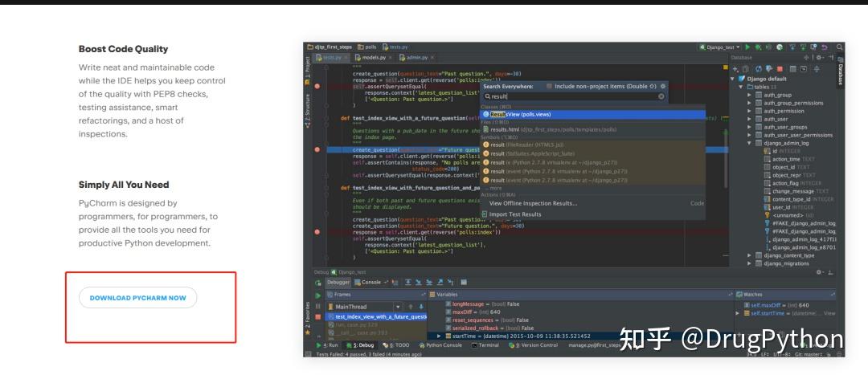Switch to the admin.py editor tab
The image size is (868, 379).
click(x=416, y=58)
